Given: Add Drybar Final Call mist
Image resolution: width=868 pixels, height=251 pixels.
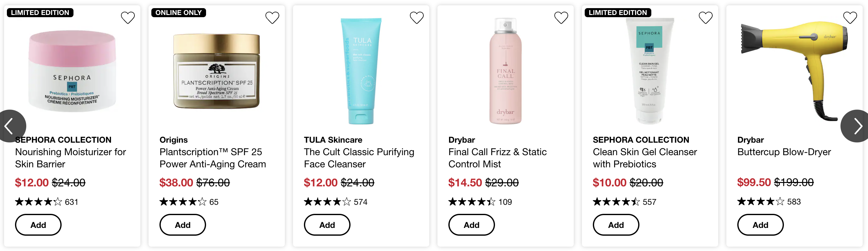Looking at the screenshot, I should 472,225.
